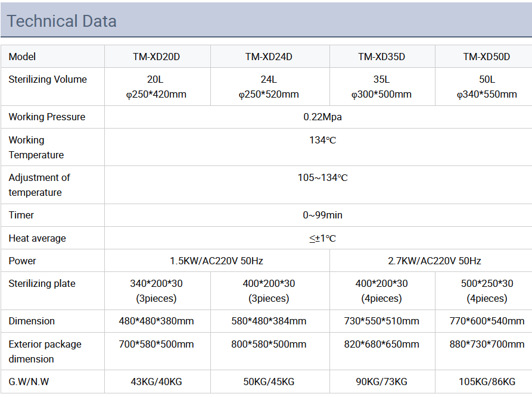Select the Sterilizing plate row label

coord(42,283)
